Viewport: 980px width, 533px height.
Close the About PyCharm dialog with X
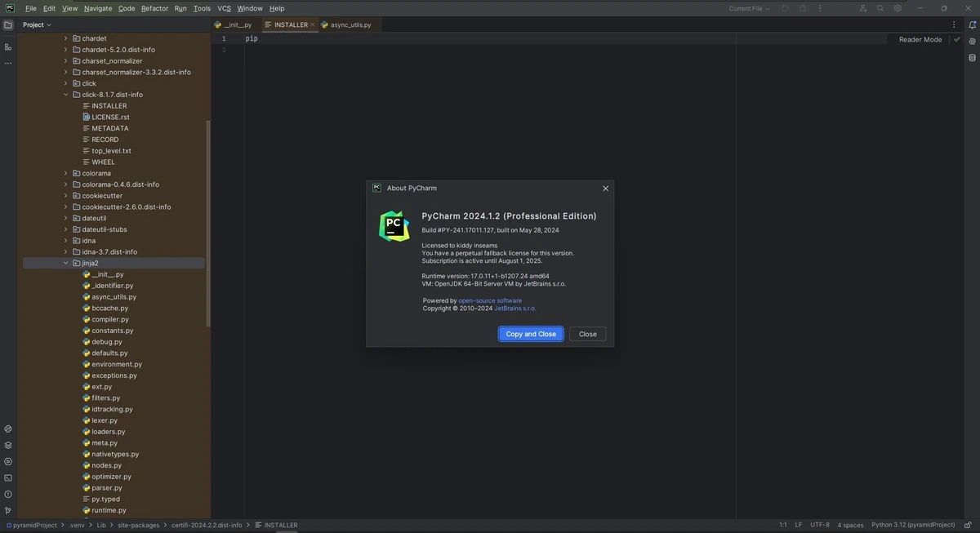[x=605, y=188]
